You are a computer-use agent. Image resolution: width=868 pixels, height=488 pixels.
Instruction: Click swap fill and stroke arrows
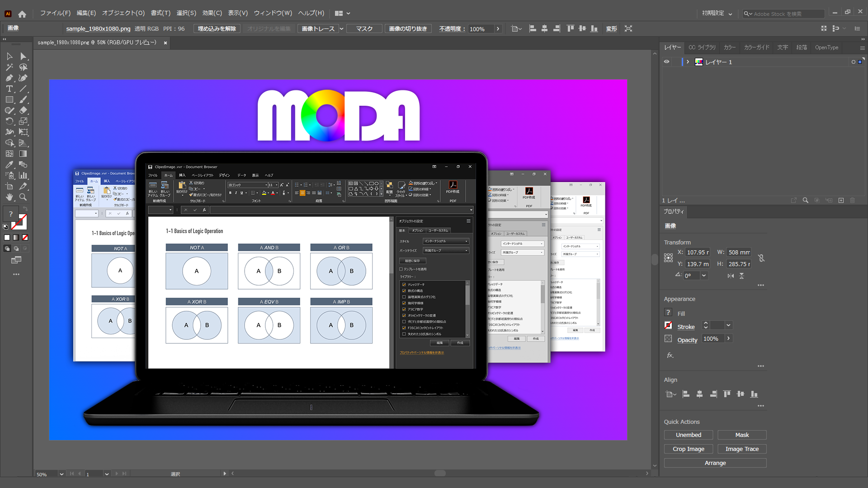[x=25, y=209]
